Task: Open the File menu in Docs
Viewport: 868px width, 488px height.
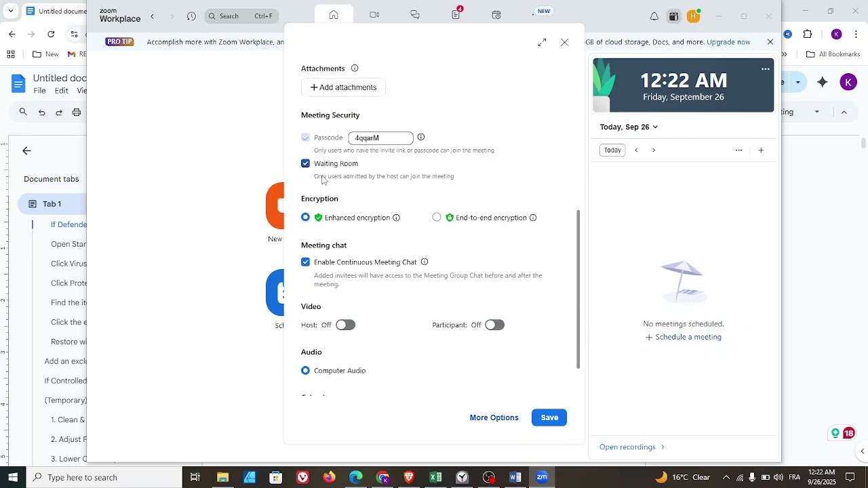Action: [40, 91]
